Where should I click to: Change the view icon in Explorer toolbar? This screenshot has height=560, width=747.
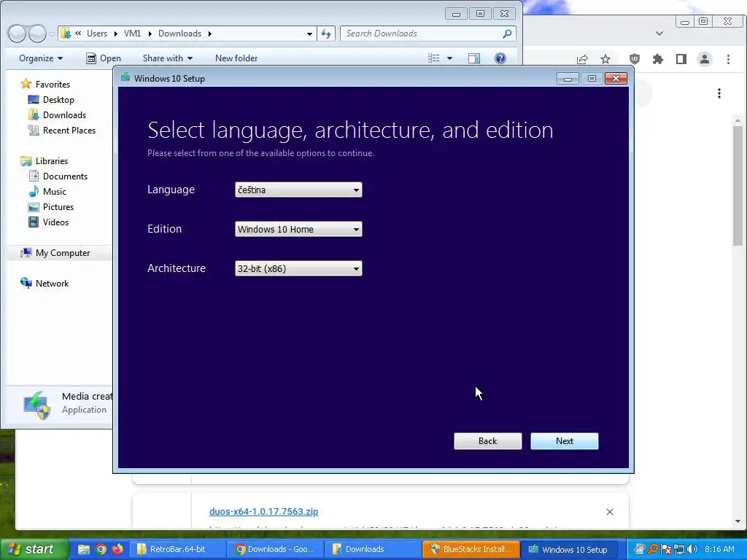click(x=433, y=58)
